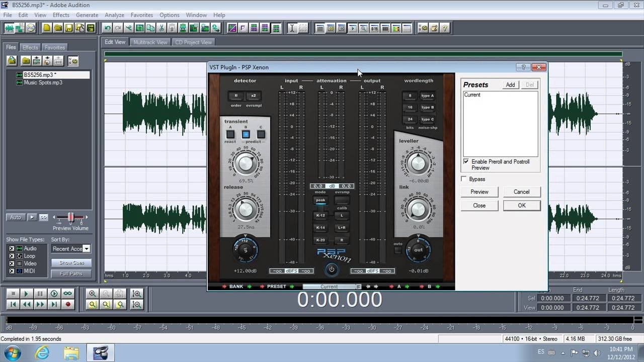Viewport: 644px width, 362px height.
Task: Switch to CD Project View tab
Action: pyautogui.click(x=194, y=42)
